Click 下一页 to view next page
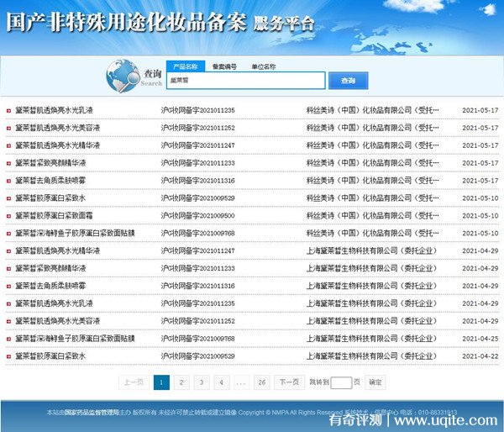Screen dimensions: 504x432 coord(289,382)
